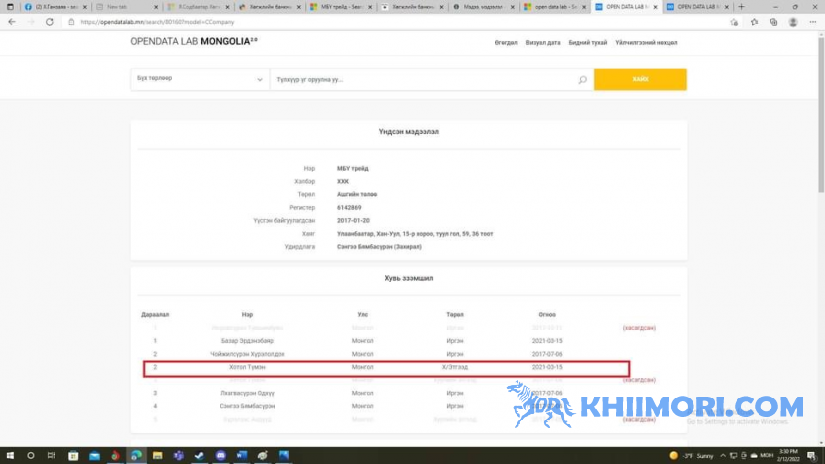Screen dimensions: 825x464
Task: Open Discord from the taskbar
Action: tap(220, 456)
